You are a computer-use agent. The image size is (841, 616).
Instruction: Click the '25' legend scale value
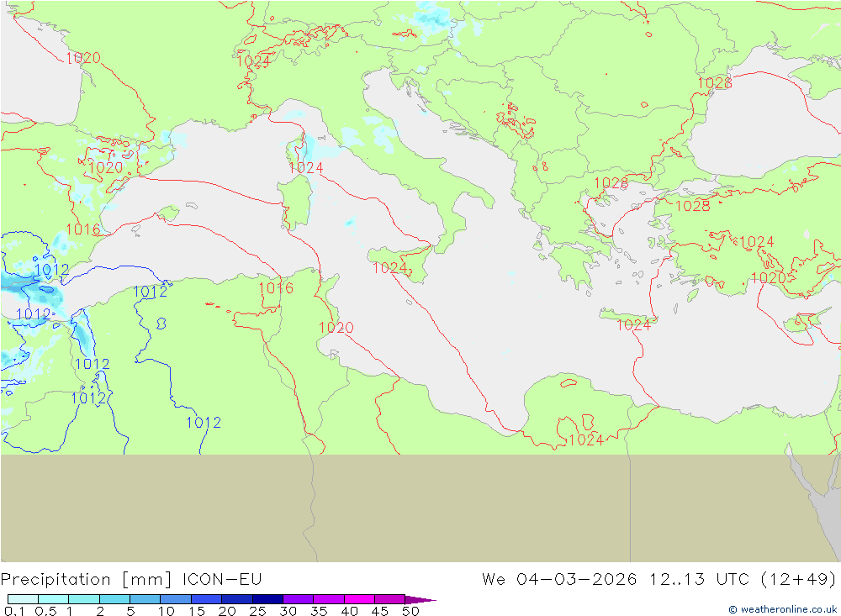click(x=257, y=611)
